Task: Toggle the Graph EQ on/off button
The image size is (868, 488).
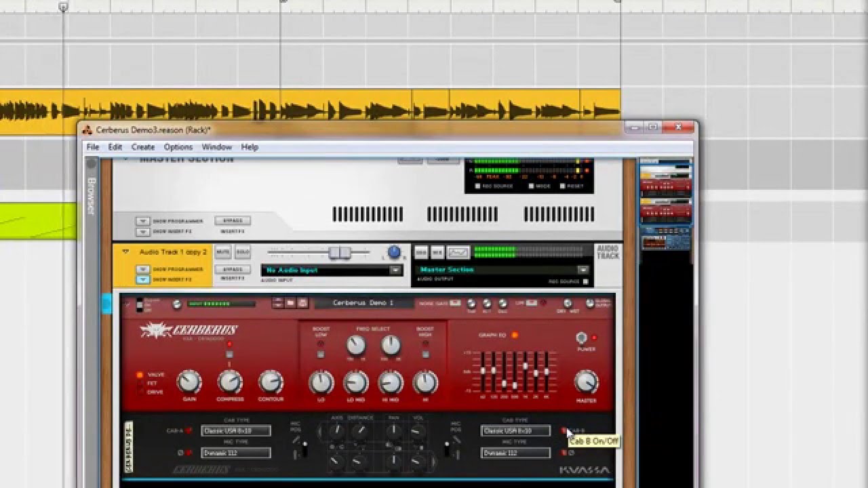Action: (515, 335)
